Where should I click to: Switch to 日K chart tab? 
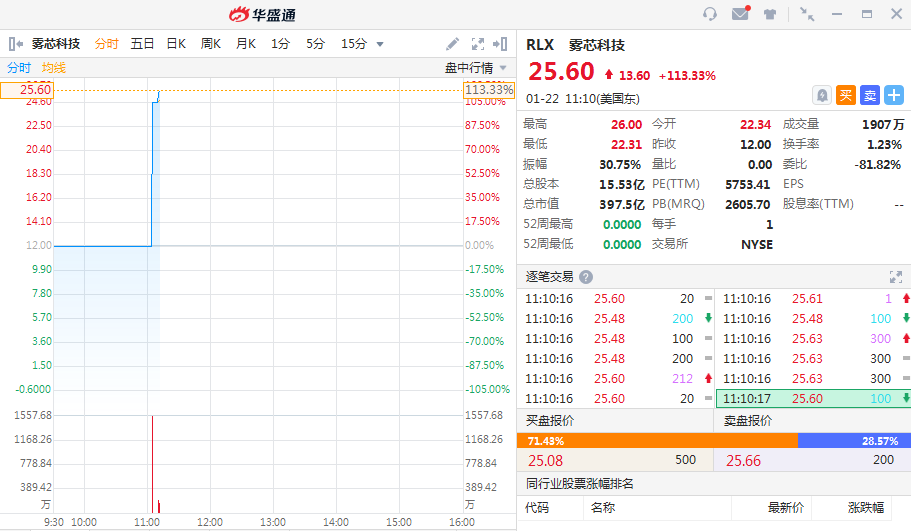click(x=176, y=44)
